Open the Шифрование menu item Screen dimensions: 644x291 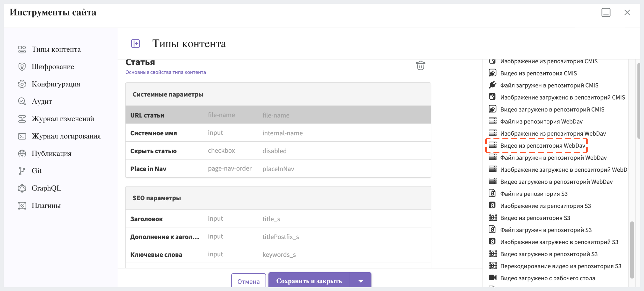point(53,67)
